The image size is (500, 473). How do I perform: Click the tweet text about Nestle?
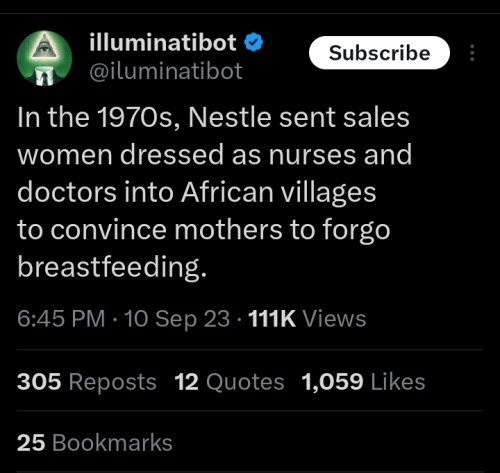pos(215,192)
